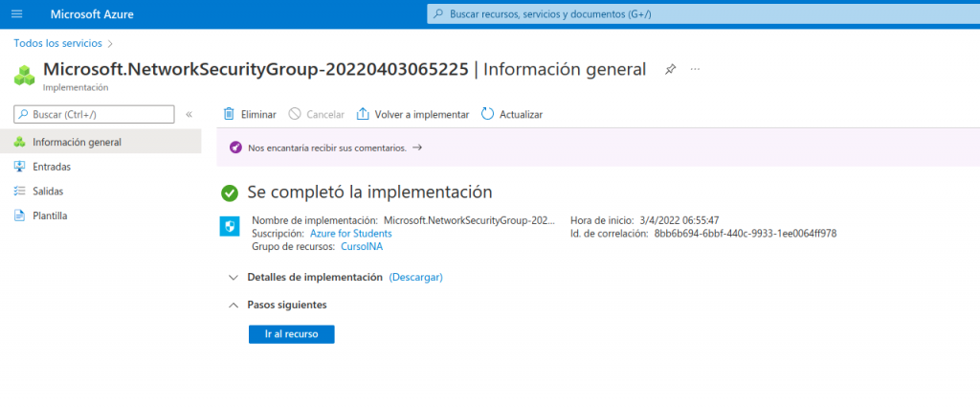The height and width of the screenshot is (408, 980).
Task: Click the redeploy upload arrow icon
Action: point(363,114)
